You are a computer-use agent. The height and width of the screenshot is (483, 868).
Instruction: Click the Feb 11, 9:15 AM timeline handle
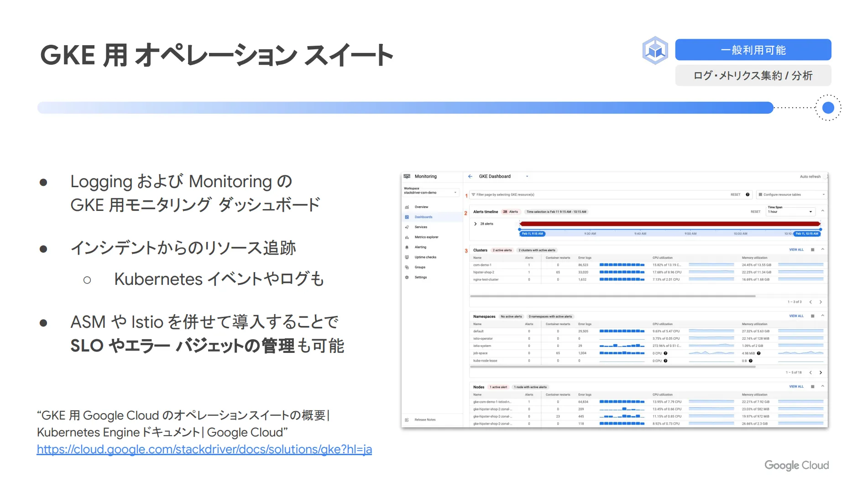point(532,234)
